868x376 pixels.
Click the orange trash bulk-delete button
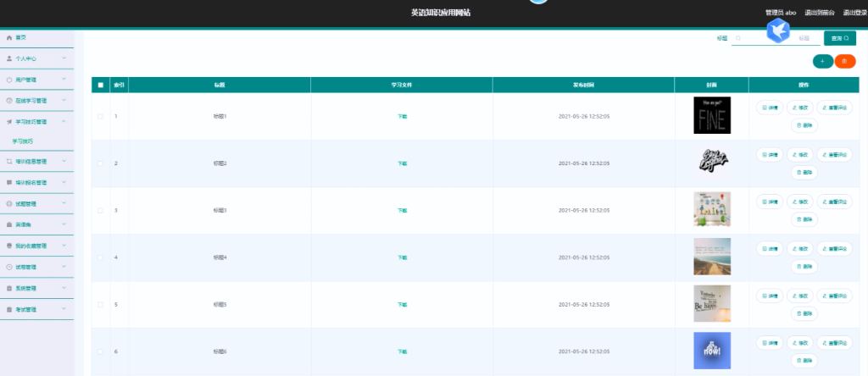pos(845,61)
